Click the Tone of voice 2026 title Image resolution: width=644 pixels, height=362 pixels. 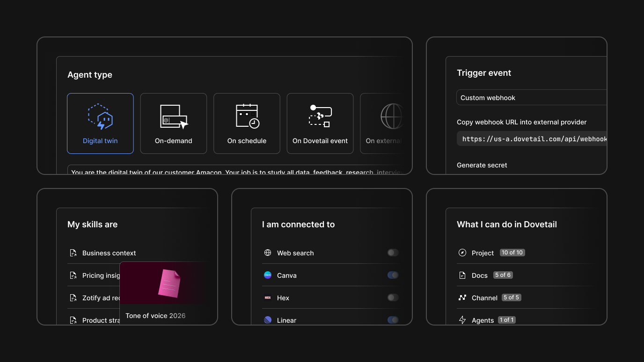coord(155,316)
